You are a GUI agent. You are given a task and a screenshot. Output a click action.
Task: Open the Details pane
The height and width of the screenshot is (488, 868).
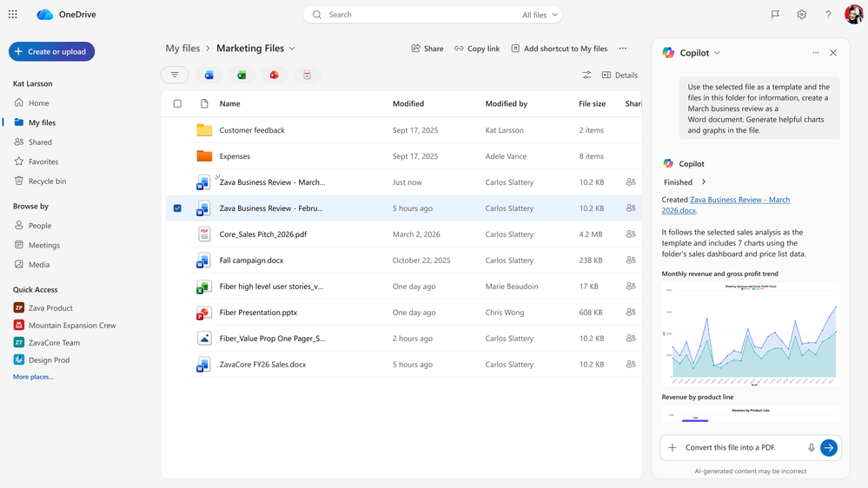[620, 76]
